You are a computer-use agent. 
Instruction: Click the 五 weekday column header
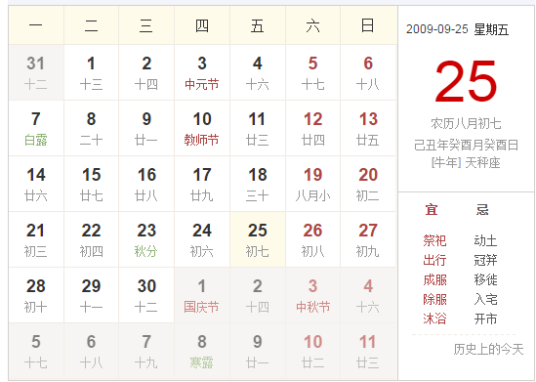point(257,25)
